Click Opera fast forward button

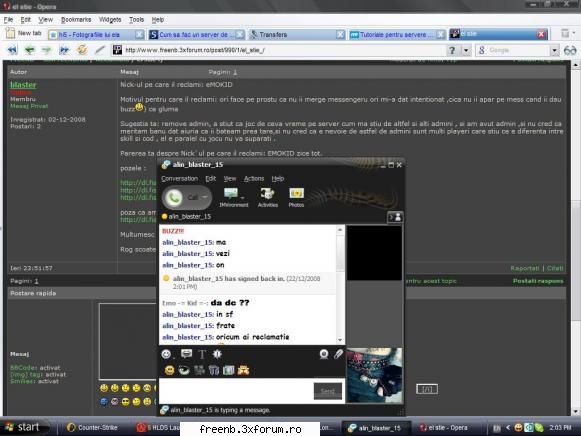tap(64, 50)
